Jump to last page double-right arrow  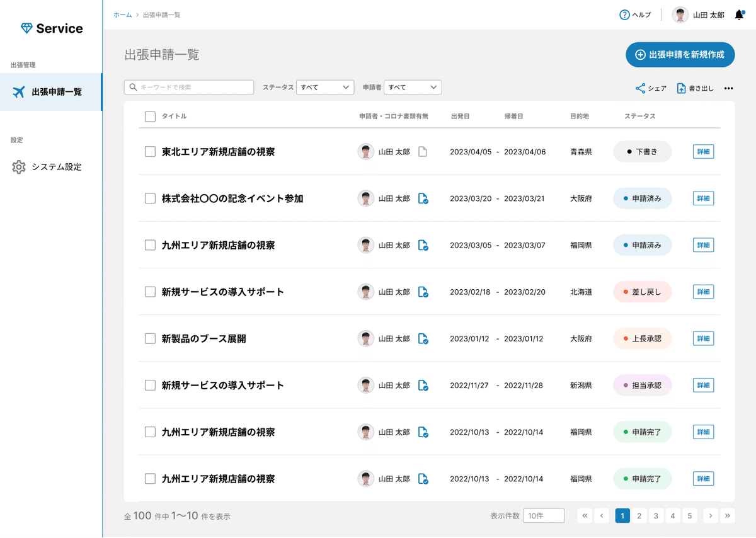pos(728,516)
